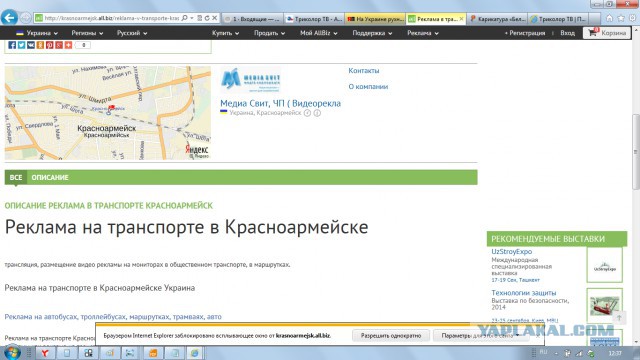
Task: Click the Регистрация link
Action: pos(524,33)
